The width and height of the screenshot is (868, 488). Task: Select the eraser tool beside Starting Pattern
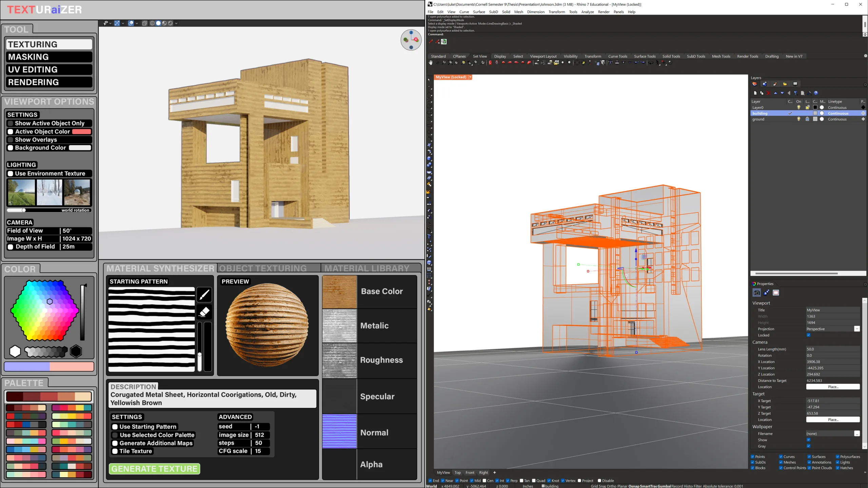pos(204,311)
